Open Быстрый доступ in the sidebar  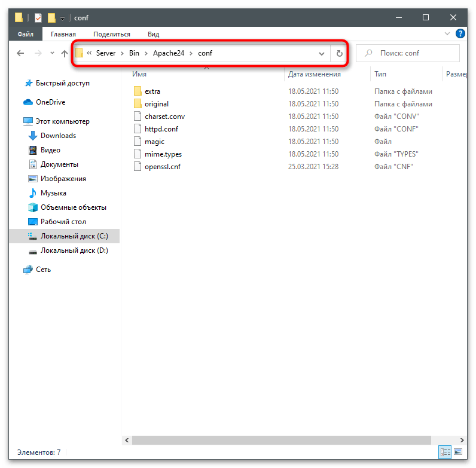[x=63, y=83]
